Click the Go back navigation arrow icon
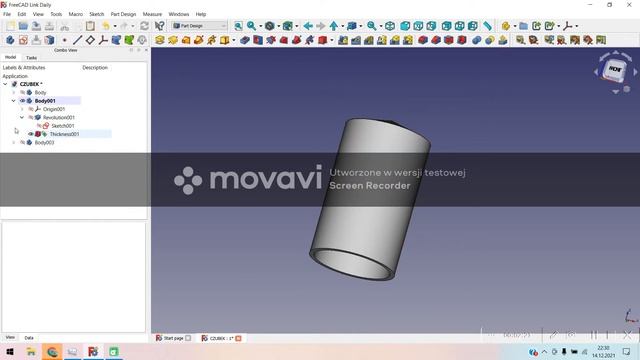This screenshot has height=360, width=640. (x=308, y=26)
